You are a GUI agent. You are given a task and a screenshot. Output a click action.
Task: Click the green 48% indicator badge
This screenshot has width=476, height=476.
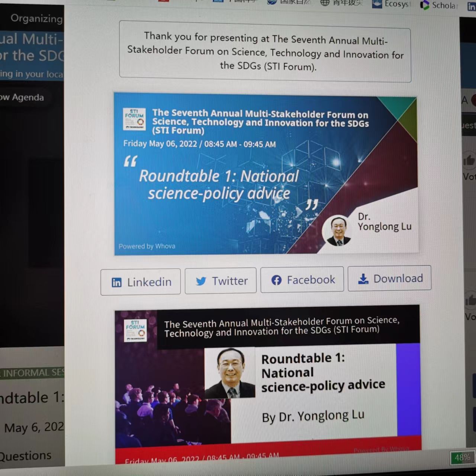pos(462,457)
